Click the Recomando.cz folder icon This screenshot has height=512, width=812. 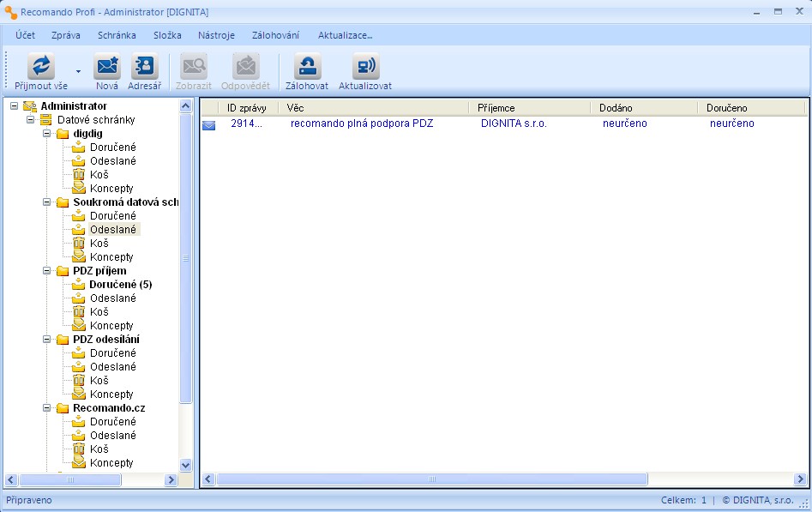pos(63,408)
